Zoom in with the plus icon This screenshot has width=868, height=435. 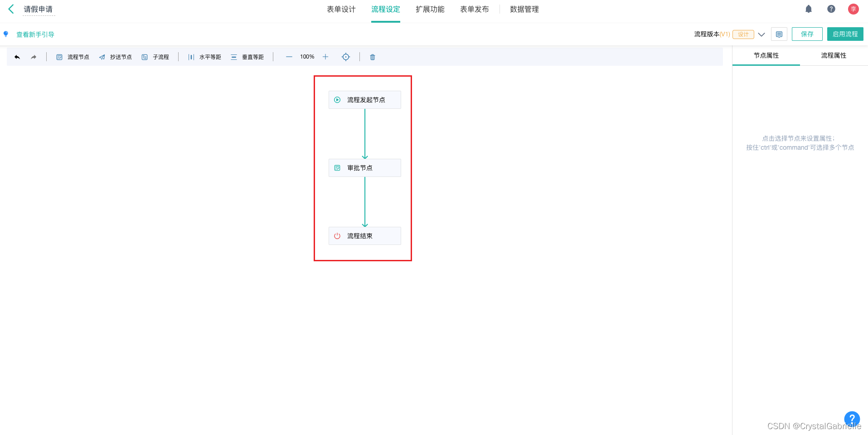[325, 57]
